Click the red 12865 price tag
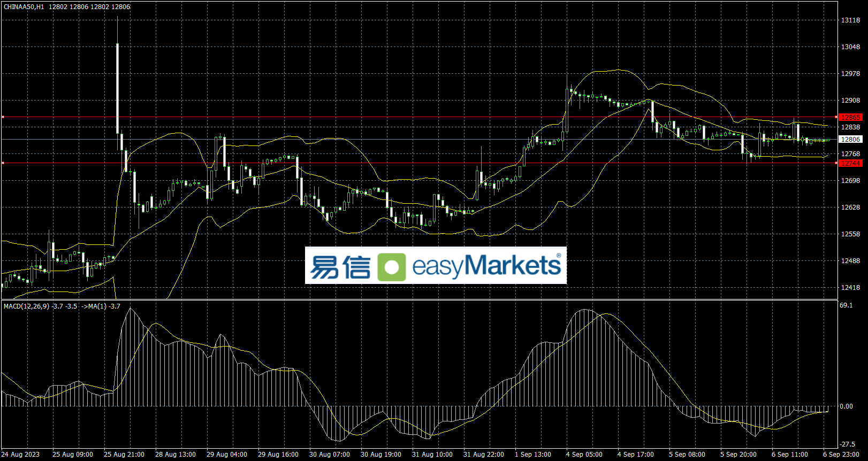The height and width of the screenshot is (461, 868). [850, 117]
